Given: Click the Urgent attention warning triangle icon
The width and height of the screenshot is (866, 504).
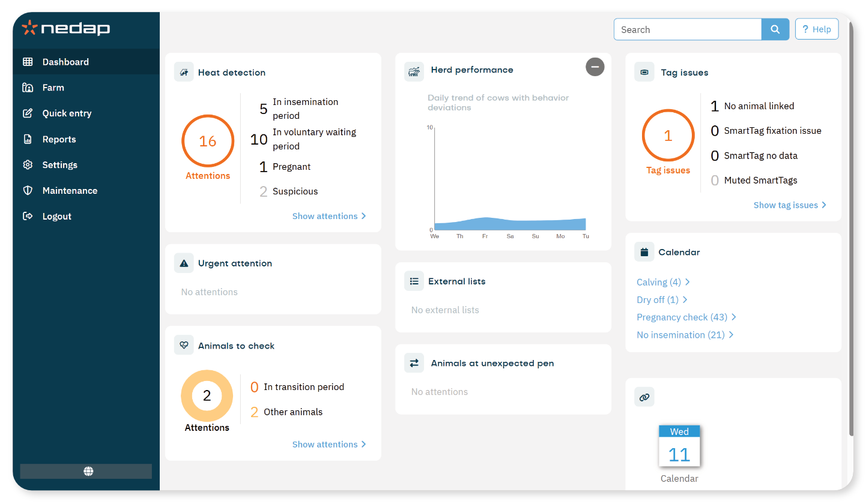Looking at the screenshot, I should 184,263.
